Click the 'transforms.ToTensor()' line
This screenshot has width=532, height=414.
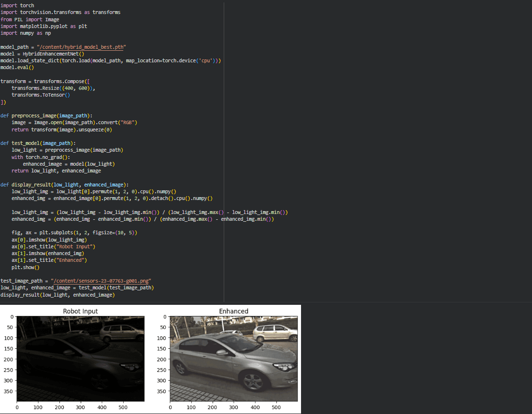point(41,95)
